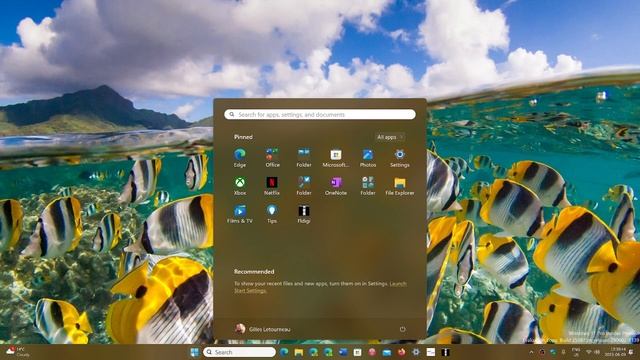Open Microsoft Store from the taskbar

[357, 352]
